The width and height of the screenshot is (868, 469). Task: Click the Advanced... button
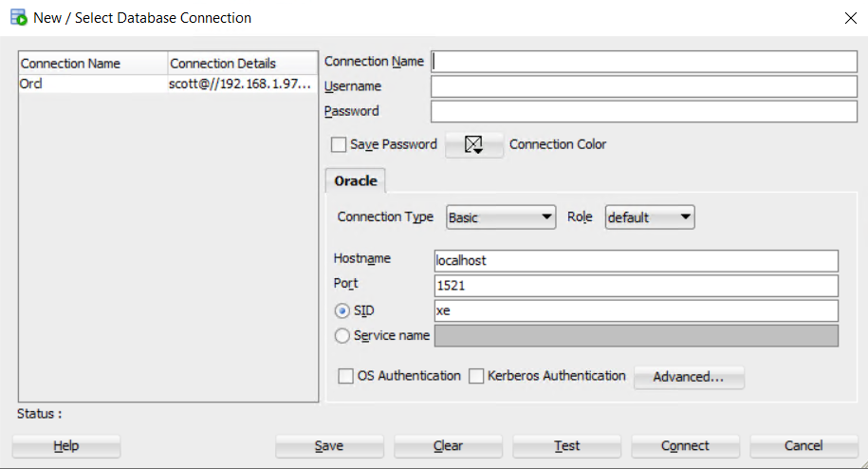pos(689,377)
